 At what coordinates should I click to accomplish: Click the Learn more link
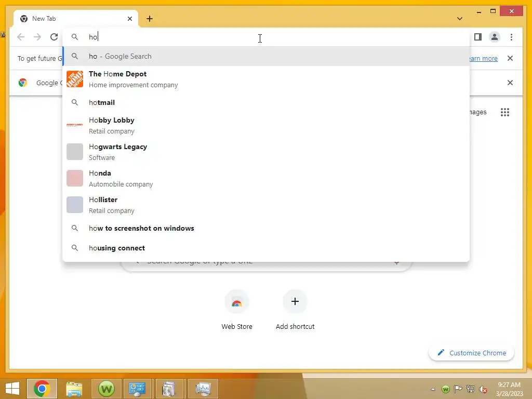point(484,58)
